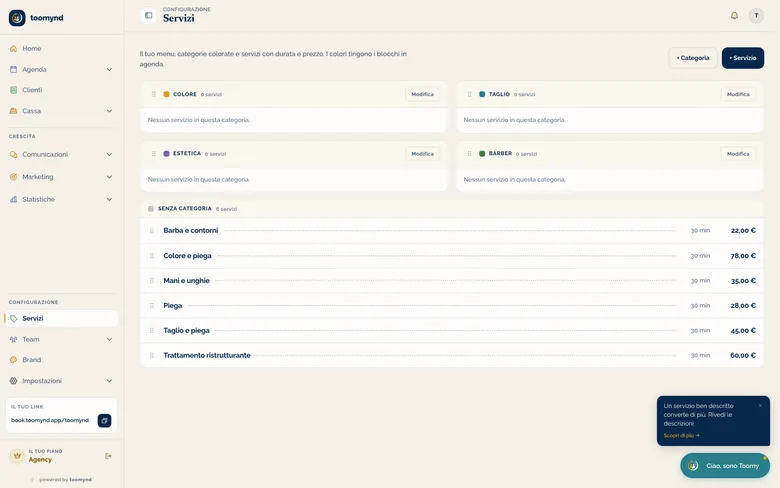Open Brand in sidebar
Screen dimensions: 780x488
coord(61,360)
